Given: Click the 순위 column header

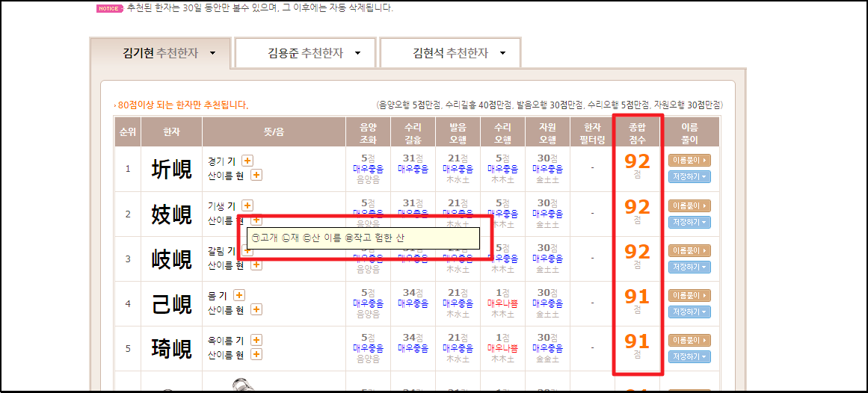Looking at the screenshot, I should [128, 131].
